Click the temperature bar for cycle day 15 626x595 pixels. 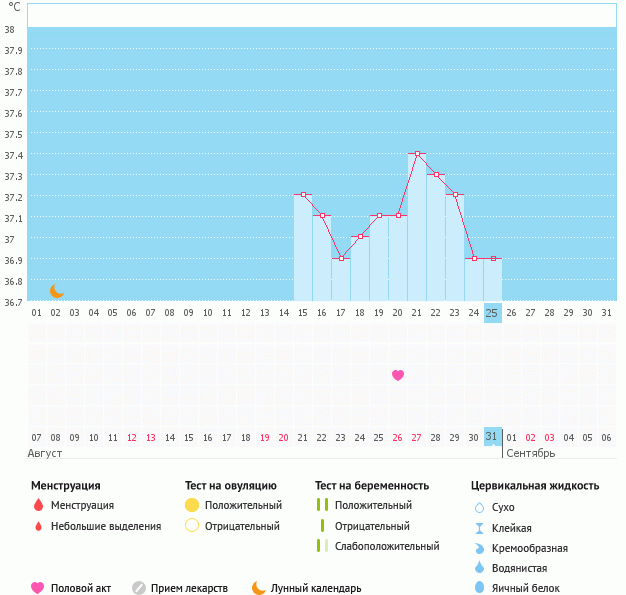click(303, 250)
